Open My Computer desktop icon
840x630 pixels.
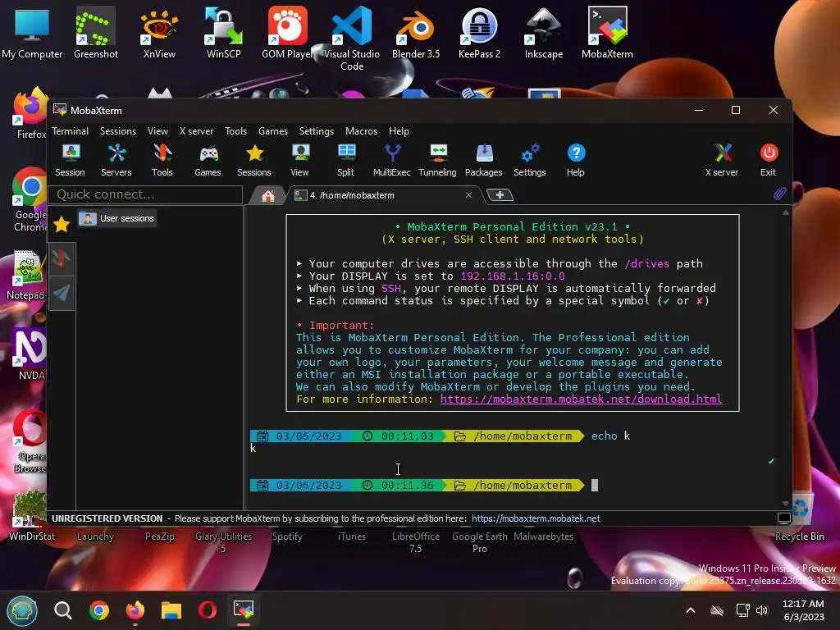[32, 32]
